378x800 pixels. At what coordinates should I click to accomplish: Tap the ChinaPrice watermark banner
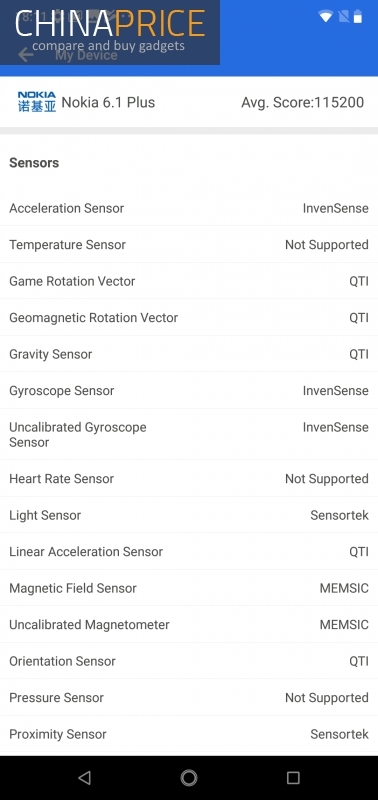point(110,32)
